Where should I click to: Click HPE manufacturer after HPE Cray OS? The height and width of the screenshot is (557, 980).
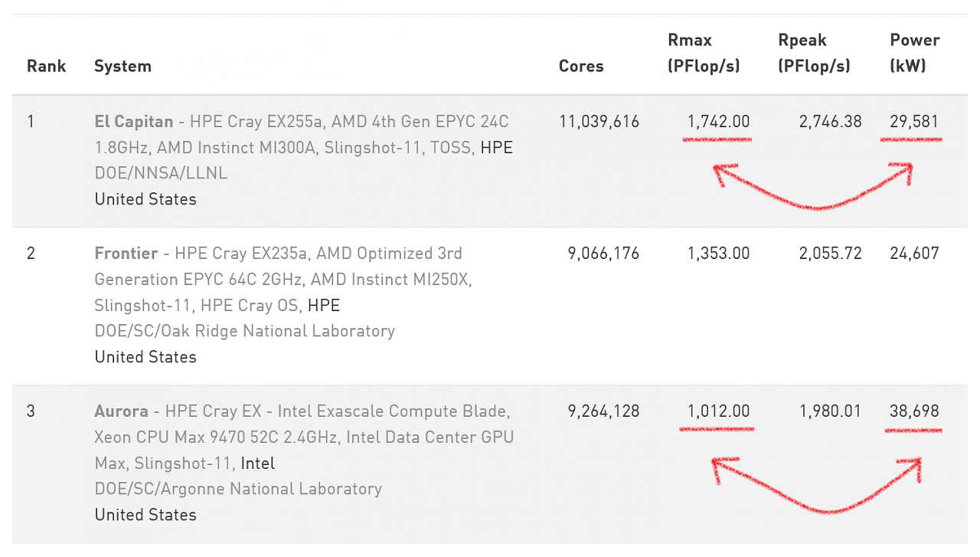tap(324, 305)
